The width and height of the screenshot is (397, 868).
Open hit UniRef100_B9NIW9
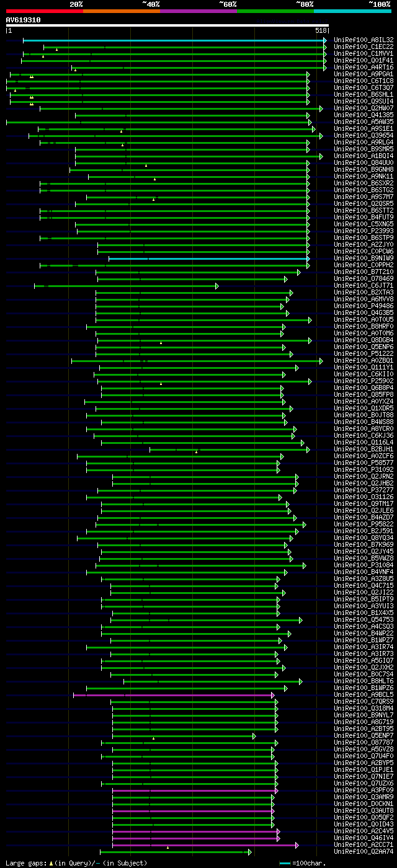pyautogui.click(x=364, y=259)
